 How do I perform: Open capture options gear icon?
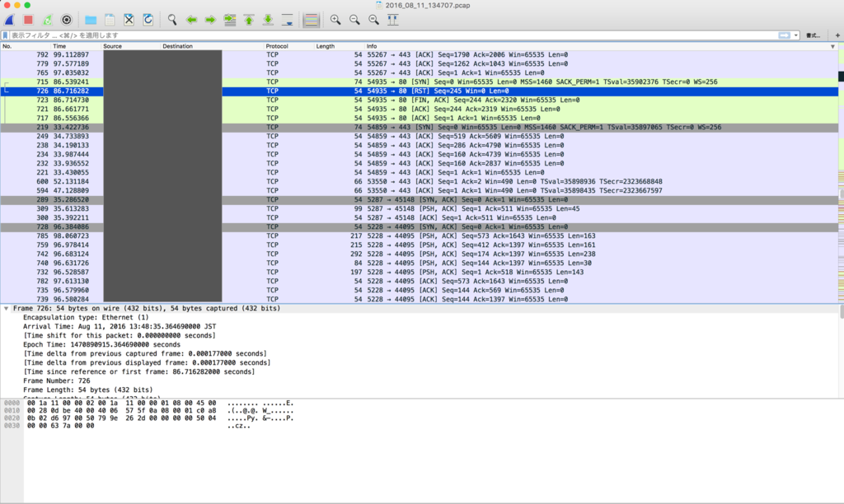pos(67,20)
